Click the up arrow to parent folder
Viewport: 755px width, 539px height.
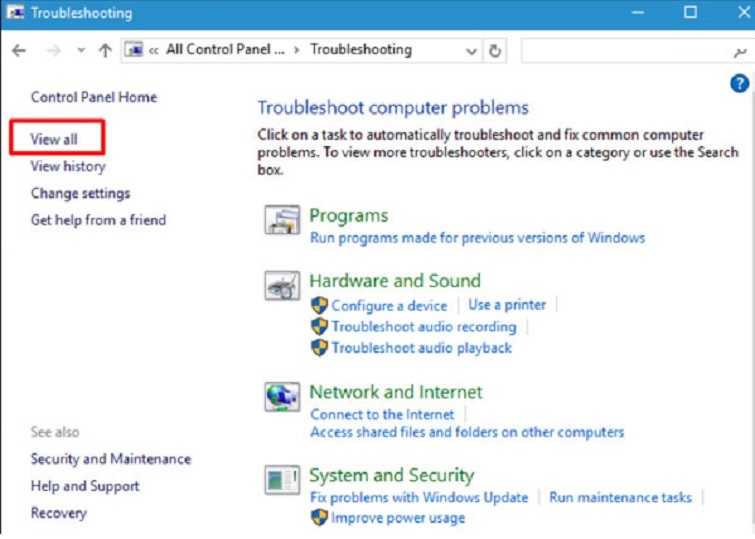click(105, 50)
